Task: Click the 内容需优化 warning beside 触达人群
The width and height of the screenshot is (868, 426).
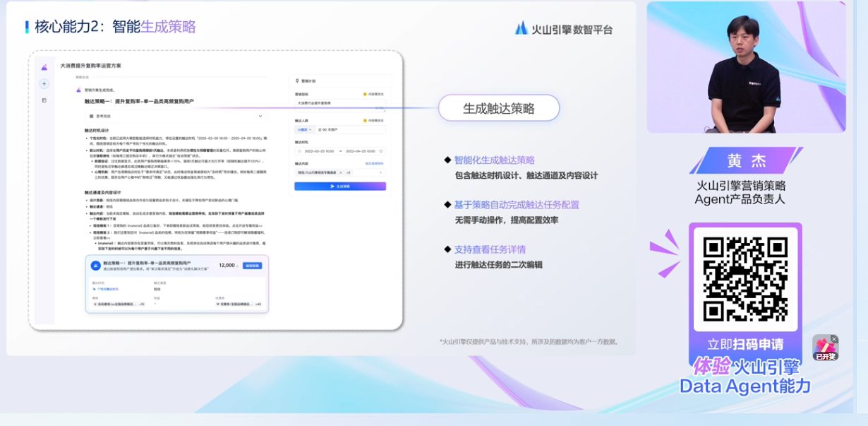Action: point(373,121)
